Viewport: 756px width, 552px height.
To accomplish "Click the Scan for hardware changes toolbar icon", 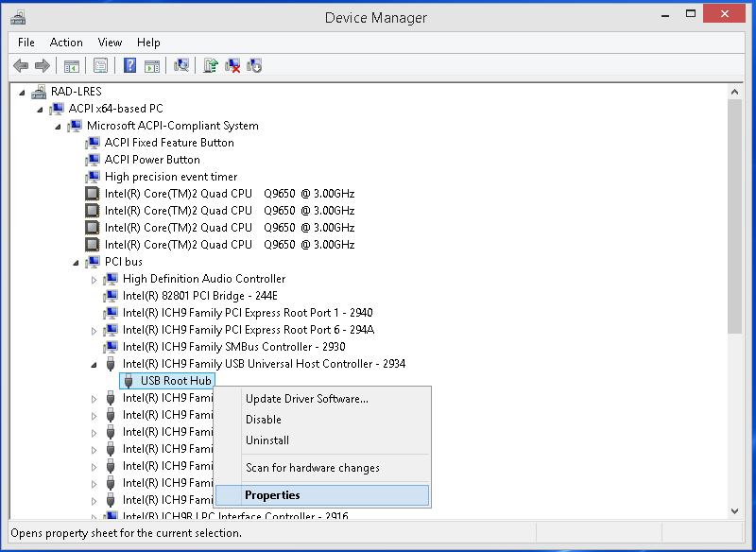I will pos(181,65).
